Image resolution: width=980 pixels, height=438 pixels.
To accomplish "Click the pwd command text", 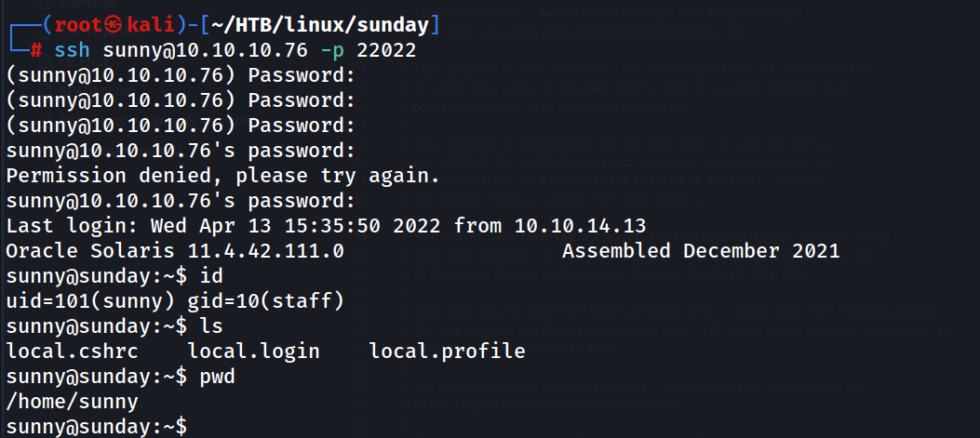I will [218, 377].
